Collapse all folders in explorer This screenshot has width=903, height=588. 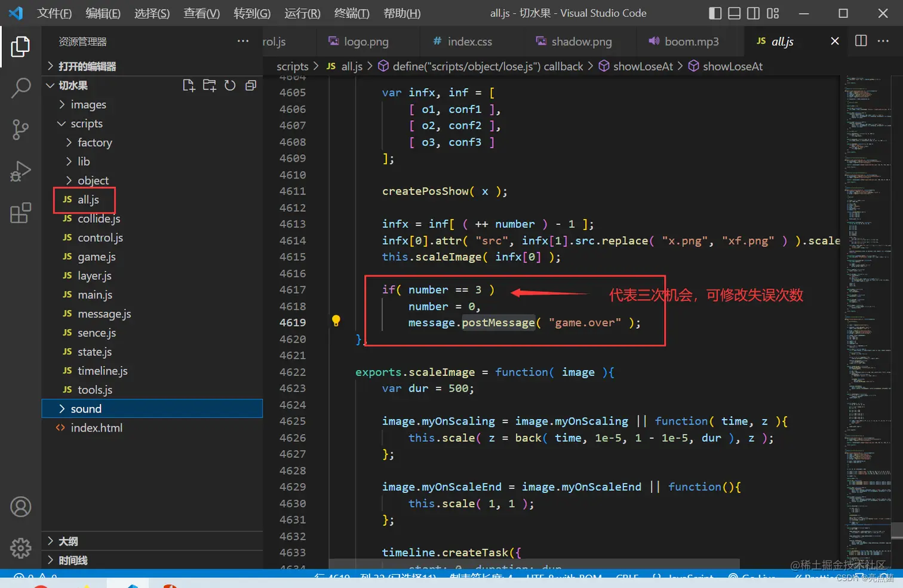(x=251, y=85)
